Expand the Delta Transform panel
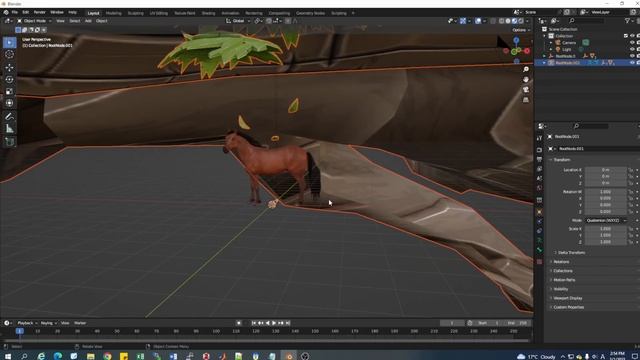This screenshot has height=360, width=640. [570, 253]
